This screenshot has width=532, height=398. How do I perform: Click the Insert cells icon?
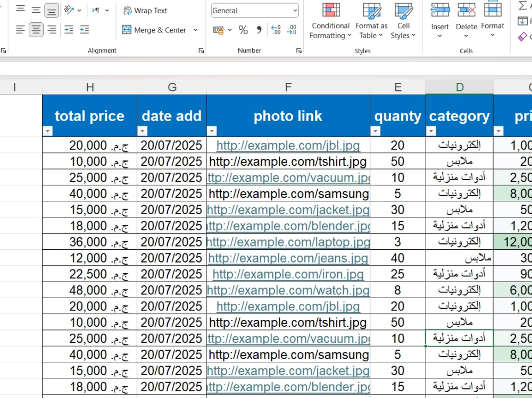440,10
